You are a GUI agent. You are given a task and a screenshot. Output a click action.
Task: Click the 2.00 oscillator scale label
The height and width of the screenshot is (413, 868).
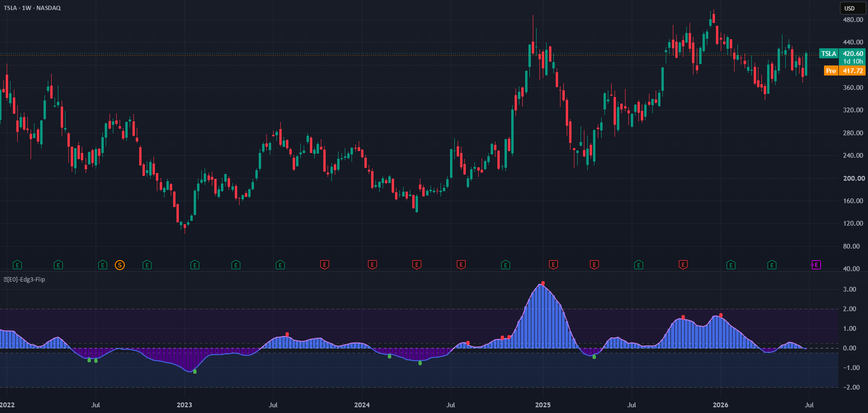coord(850,309)
